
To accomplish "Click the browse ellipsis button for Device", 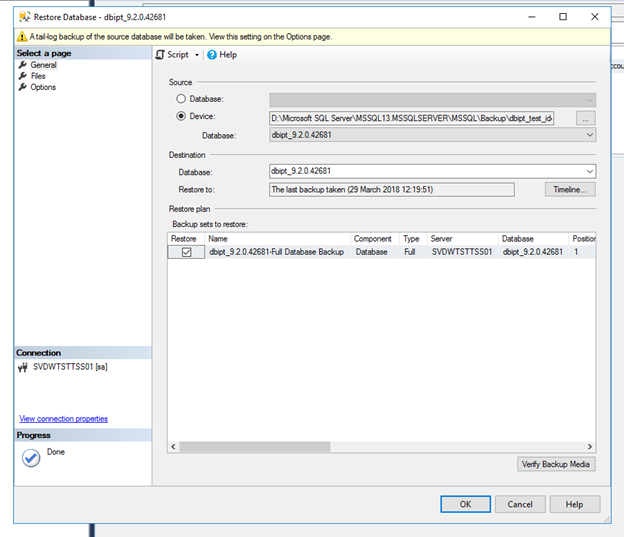I will (x=585, y=118).
